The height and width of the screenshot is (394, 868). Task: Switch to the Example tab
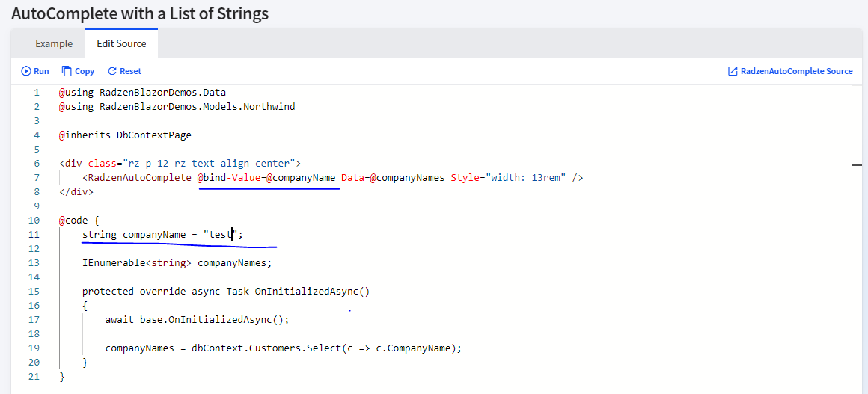(x=54, y=43)
